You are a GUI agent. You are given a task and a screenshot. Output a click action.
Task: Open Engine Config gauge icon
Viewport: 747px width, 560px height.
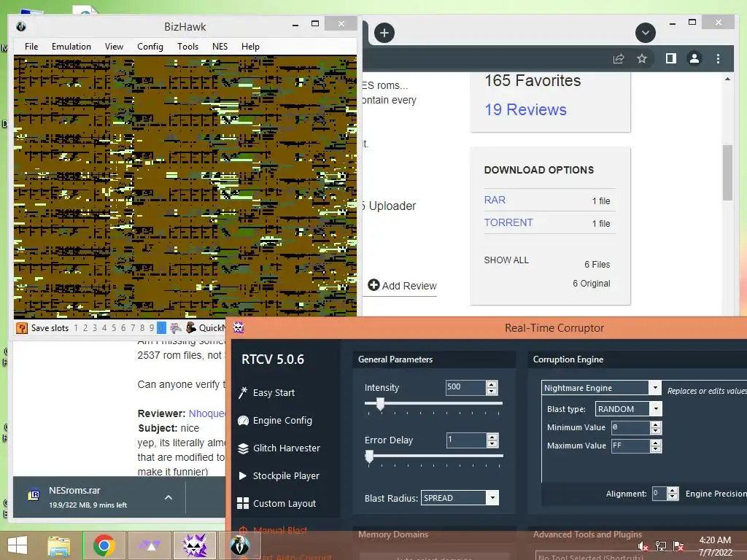tap(243, 421)
